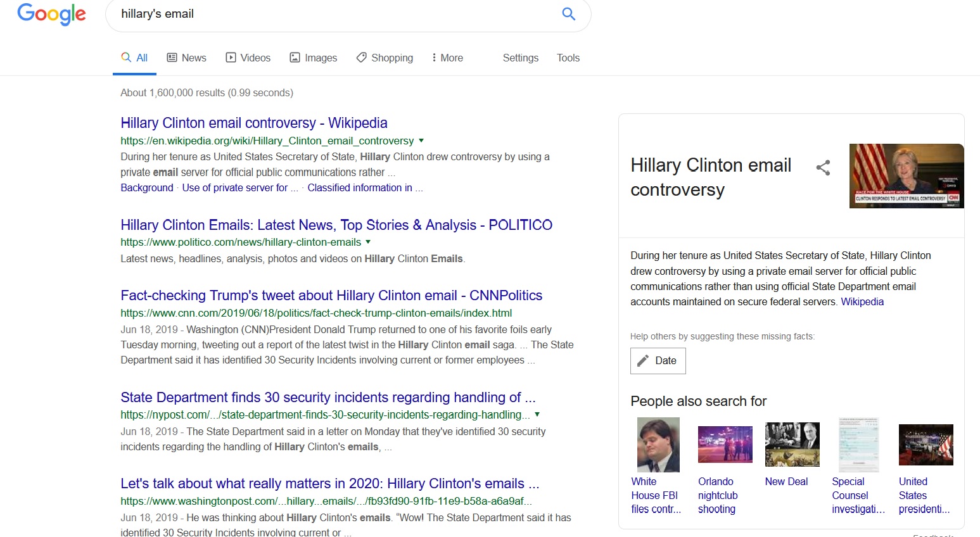Click the washingtonpost.com green URL text
The image size is (980, 537).
tap(326, 501)
